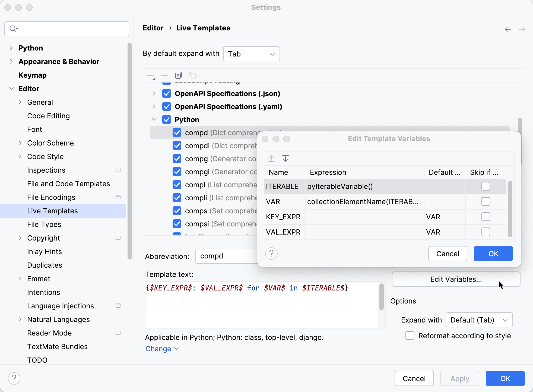
Task: Enable Skip if defined for ITERABLE
Action: pos(486,186)
